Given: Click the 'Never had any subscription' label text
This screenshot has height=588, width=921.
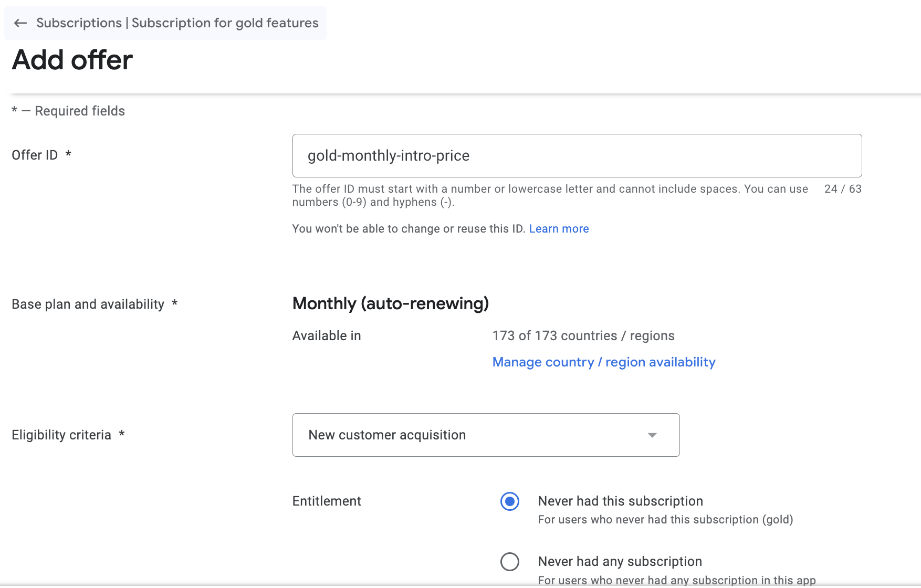Looking at the screenshot, I should 620,562.
